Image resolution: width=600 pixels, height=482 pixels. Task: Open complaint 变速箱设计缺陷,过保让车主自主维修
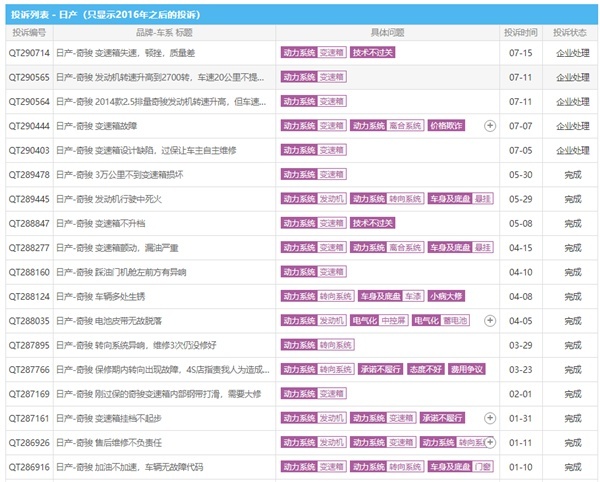click(x=146, y=150)
